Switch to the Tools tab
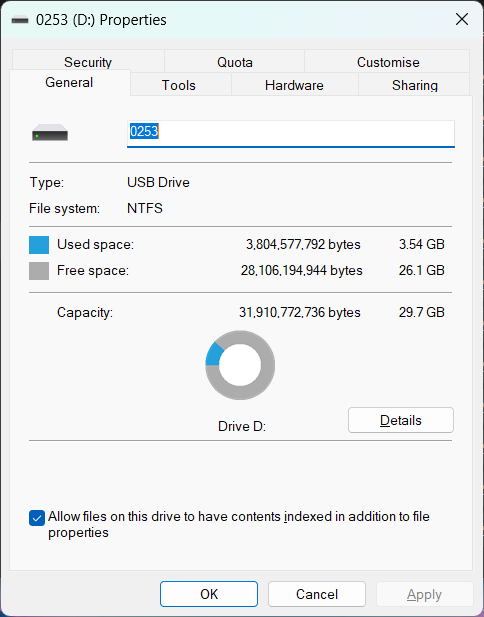This screenshot has width=484, height=617. 179,85
